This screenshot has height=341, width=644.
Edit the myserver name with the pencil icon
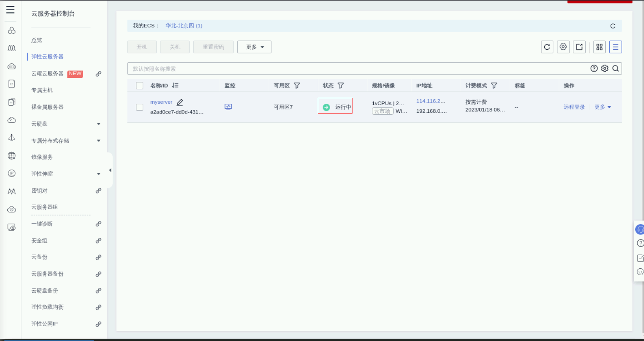[x=180, y=103]
